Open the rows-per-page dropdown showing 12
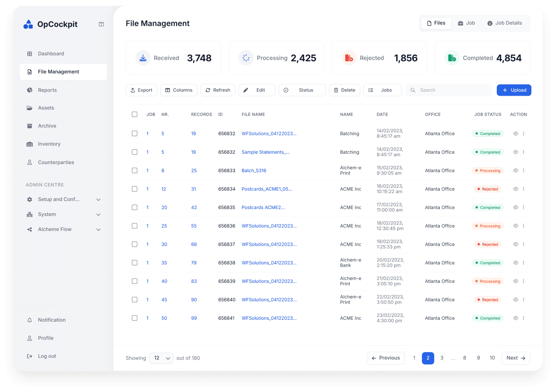Image resolution: width=556 pixels, height=392 pixels. point(161,358)
